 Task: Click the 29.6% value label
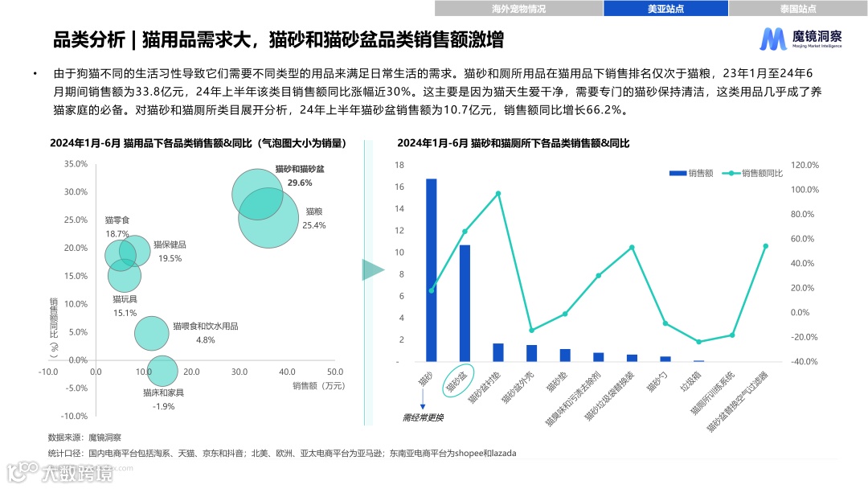coord(300,183)
